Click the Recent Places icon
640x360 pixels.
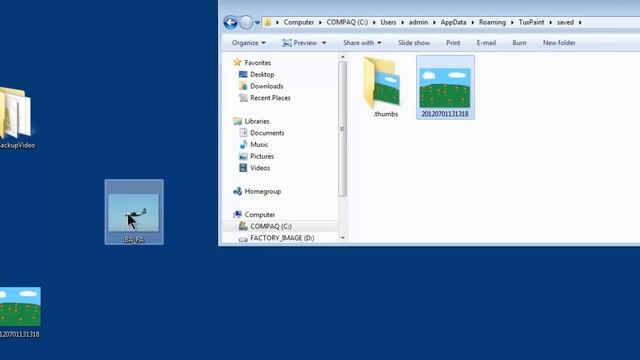point(243,98)
